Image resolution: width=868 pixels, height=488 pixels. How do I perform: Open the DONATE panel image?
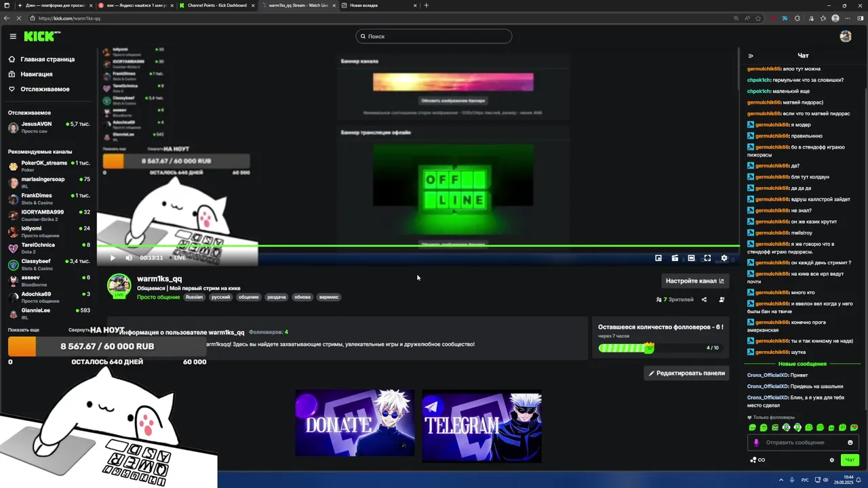355,423
